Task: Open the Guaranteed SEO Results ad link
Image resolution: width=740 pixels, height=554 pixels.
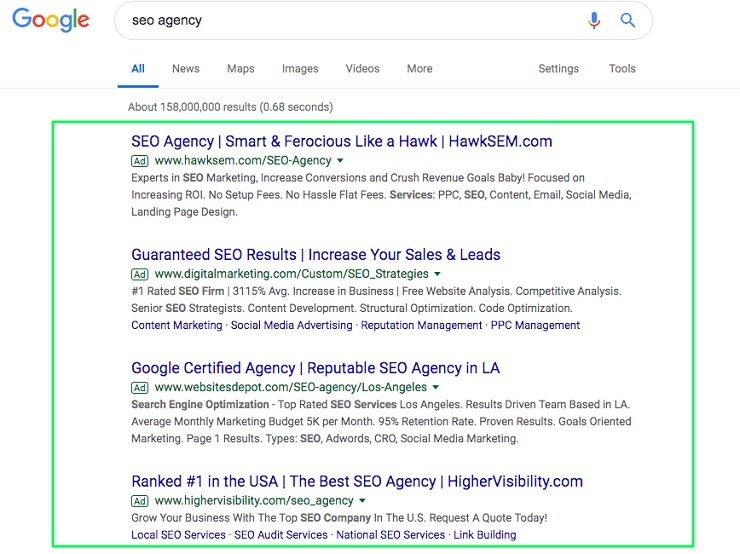Action: point(316,254)
